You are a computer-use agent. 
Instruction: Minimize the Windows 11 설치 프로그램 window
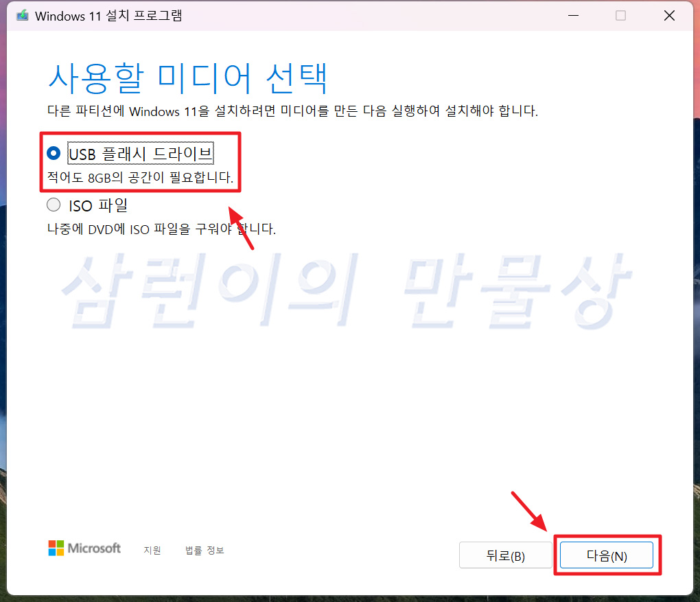tap(573, 16)
